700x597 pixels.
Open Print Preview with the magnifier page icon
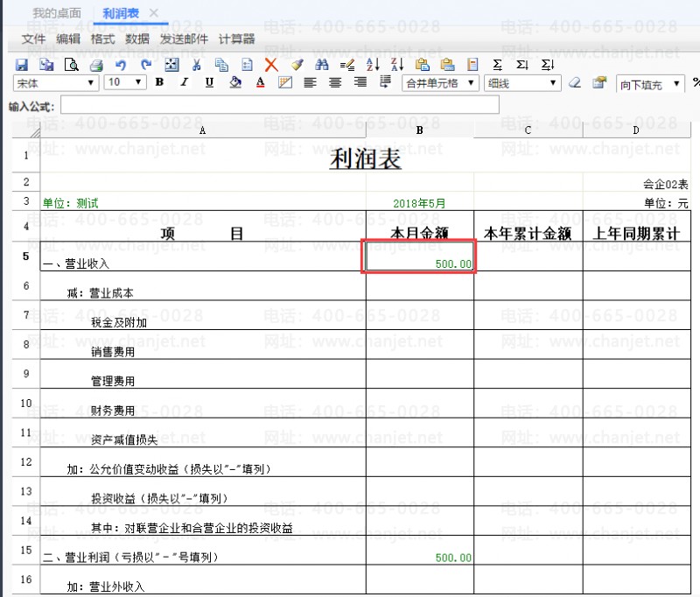pyautogui.click(x=72, y=65)
